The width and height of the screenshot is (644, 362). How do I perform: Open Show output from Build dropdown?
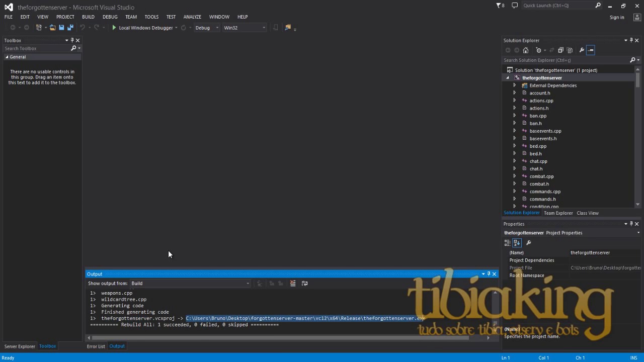[x=190, y=284]
